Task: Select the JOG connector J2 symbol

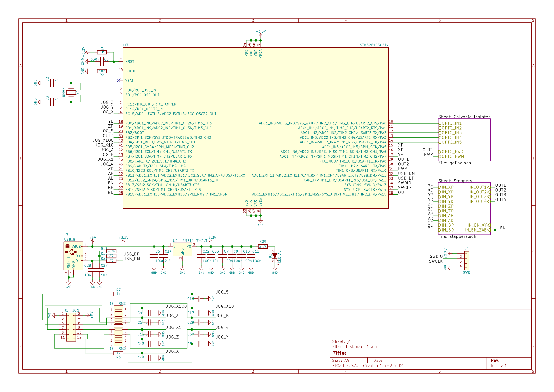Action: coord(71,327)
